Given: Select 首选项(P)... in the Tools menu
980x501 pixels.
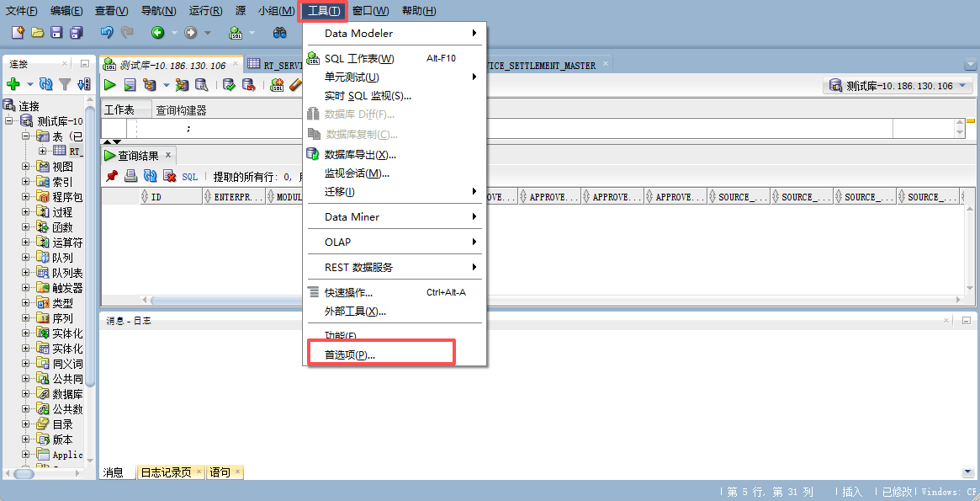Looking at the screenshot, I should click(x=395, y=354).
